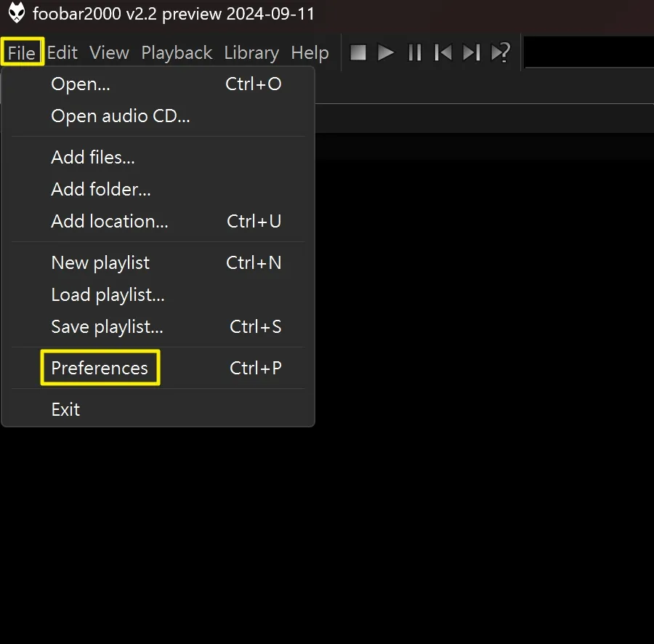The image size is (654, 644).
Task: Choose Save playlist... menu entry
Action: point(158,326)
